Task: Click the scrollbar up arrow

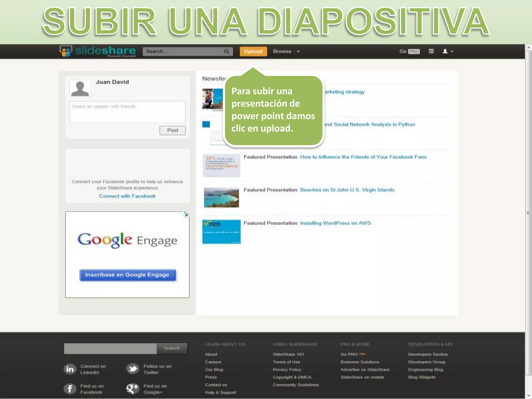Action: click(x=528, y=48)
